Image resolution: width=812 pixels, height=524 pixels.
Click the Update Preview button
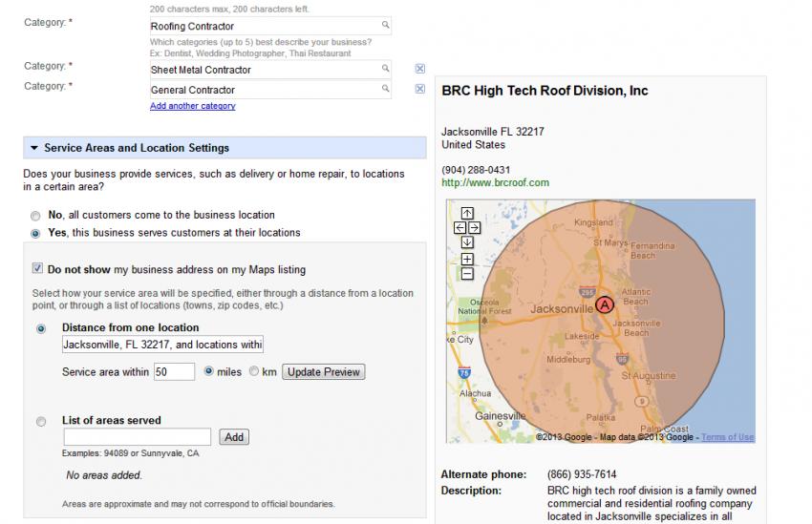(324, 372)
